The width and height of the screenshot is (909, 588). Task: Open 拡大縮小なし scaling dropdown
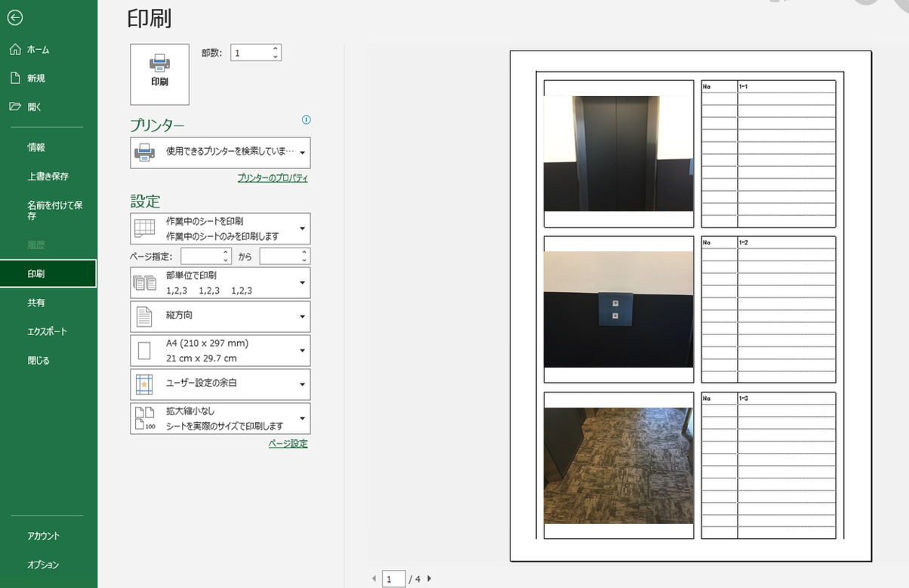pos(220,418)
